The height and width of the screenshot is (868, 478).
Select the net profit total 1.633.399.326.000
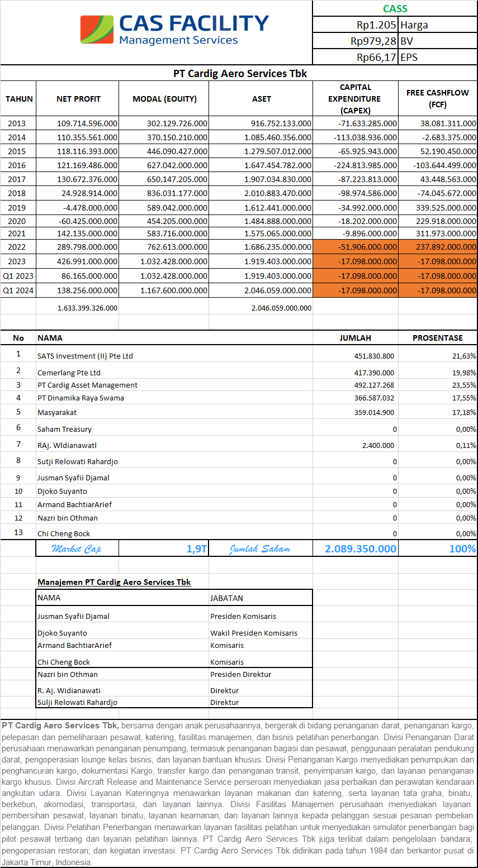pyautogui.click(x=87, y=308)
